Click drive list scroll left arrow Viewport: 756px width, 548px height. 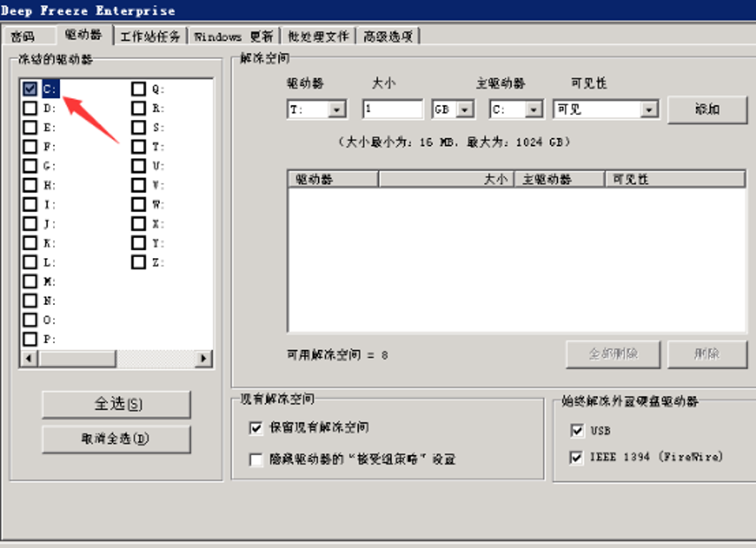coord(29,359)
